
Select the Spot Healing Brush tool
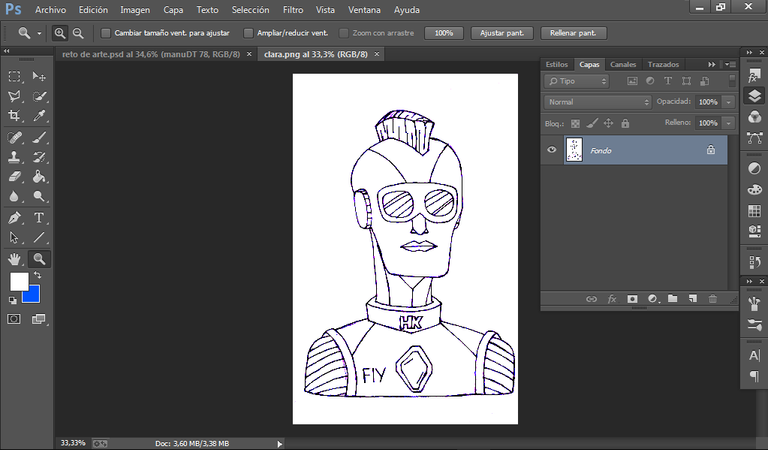[14, 138]
